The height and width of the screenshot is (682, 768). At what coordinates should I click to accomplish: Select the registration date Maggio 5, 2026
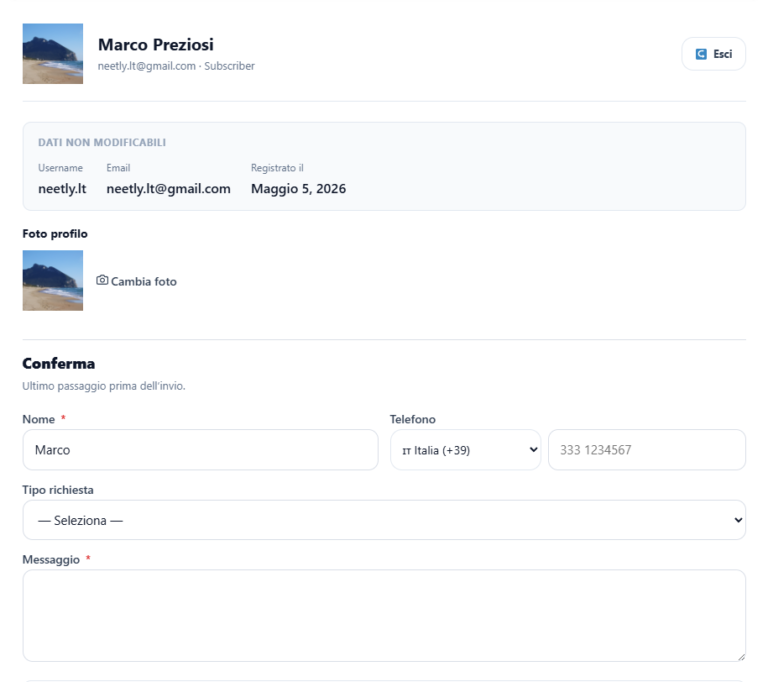tap(298, 189)
